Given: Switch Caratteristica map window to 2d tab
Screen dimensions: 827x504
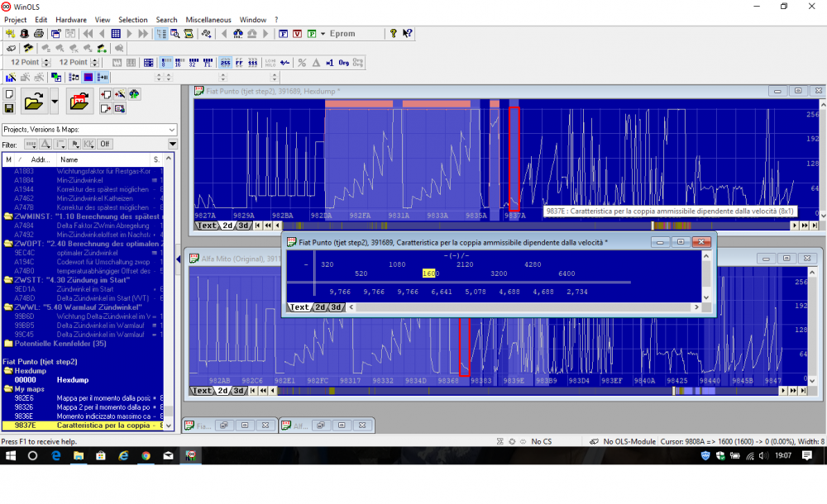Looking at the screenshot, I should pyautogui.click(x=320, y=307).
